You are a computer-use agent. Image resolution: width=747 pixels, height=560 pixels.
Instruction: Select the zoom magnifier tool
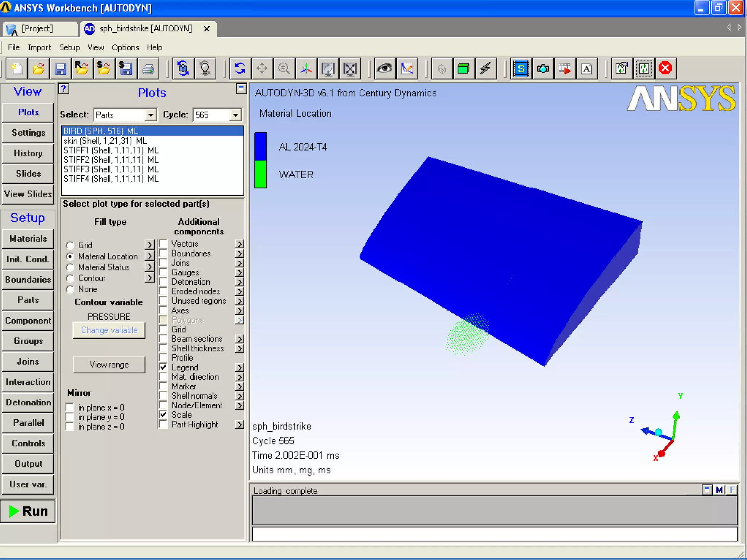(x=284, y=69)
